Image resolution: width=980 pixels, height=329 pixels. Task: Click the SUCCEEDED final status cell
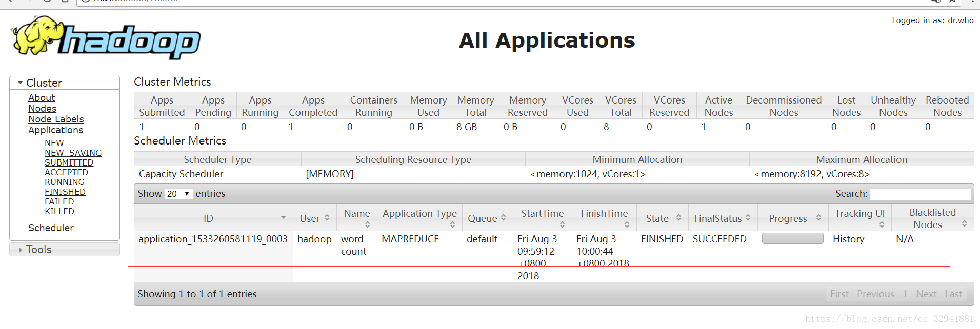pyautogui.click(x=719, y=239)
